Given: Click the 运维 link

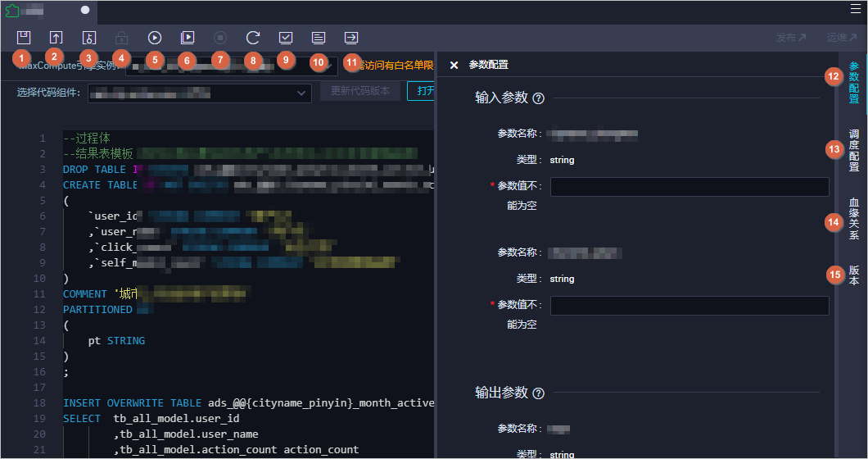Looking at the screenshot, I should [842, 37].
